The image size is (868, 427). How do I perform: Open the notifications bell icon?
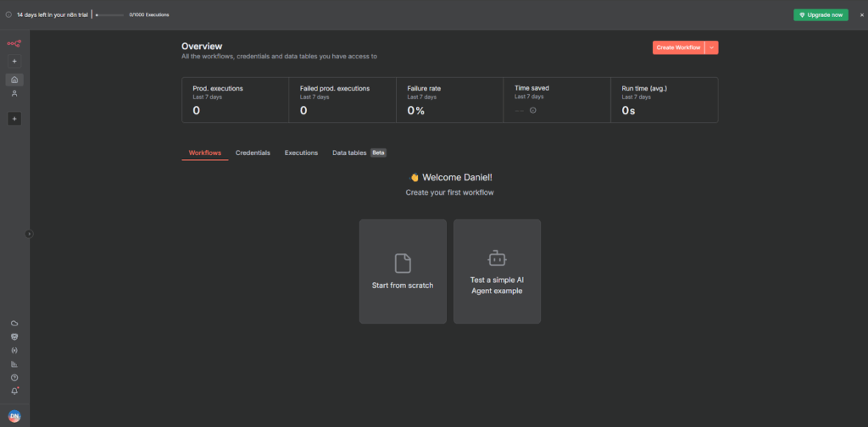[x=14, y=391]
